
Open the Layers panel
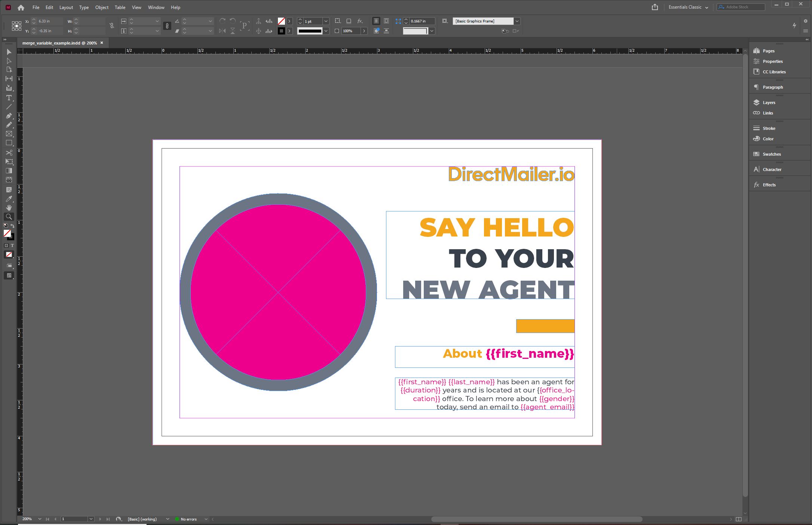[x=769, y=103]
